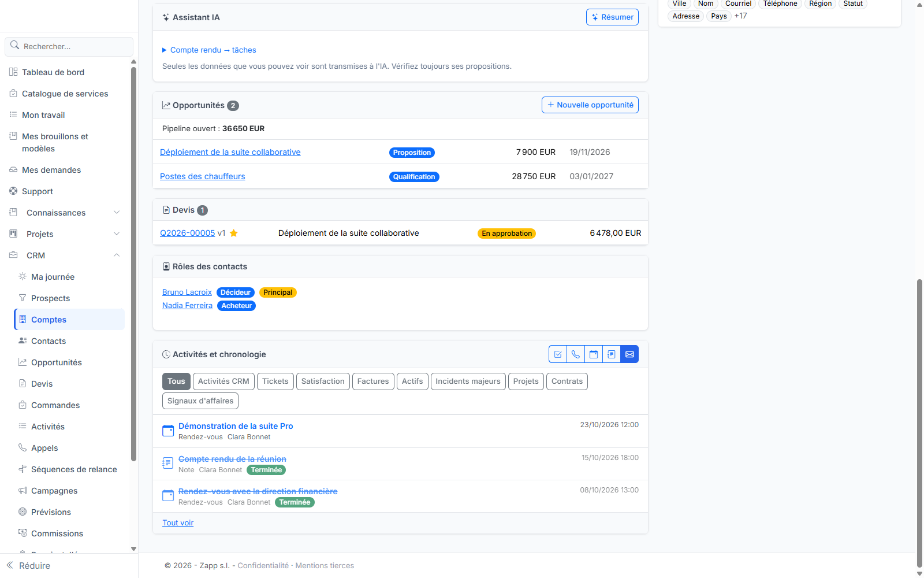Screen dimensions: 924x578
Task: Expand the Projets sidebar section
Action: pyautogui.click(x=117, y=234)
